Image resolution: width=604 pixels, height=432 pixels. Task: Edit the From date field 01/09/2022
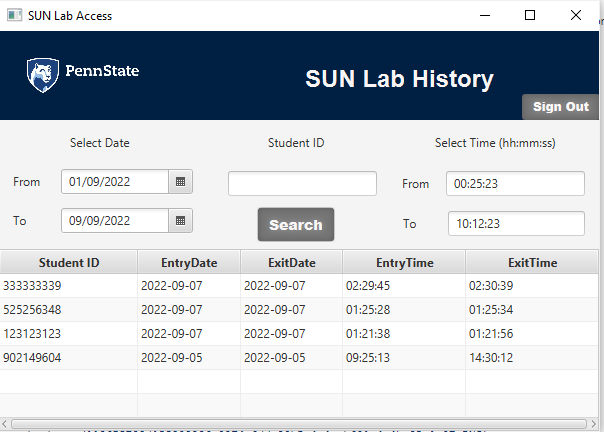(x=115, y=182)
